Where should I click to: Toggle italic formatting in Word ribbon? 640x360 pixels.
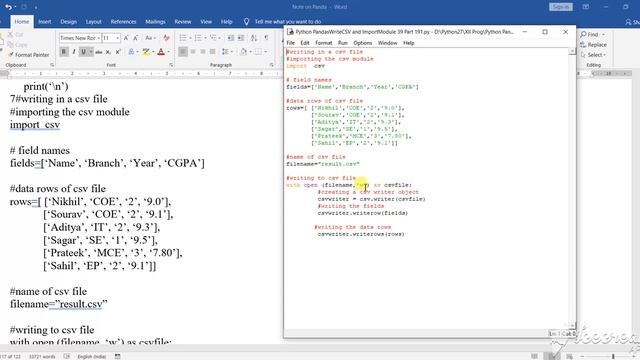73,52
